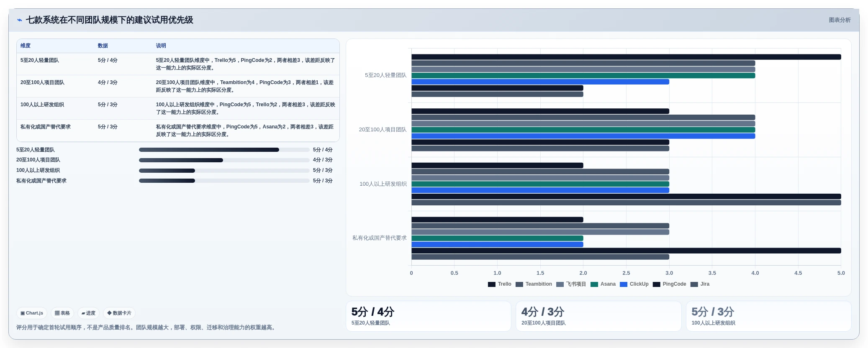Click the footnote text starting 评分用于确定首轮试用顺序

click(146, 328)
